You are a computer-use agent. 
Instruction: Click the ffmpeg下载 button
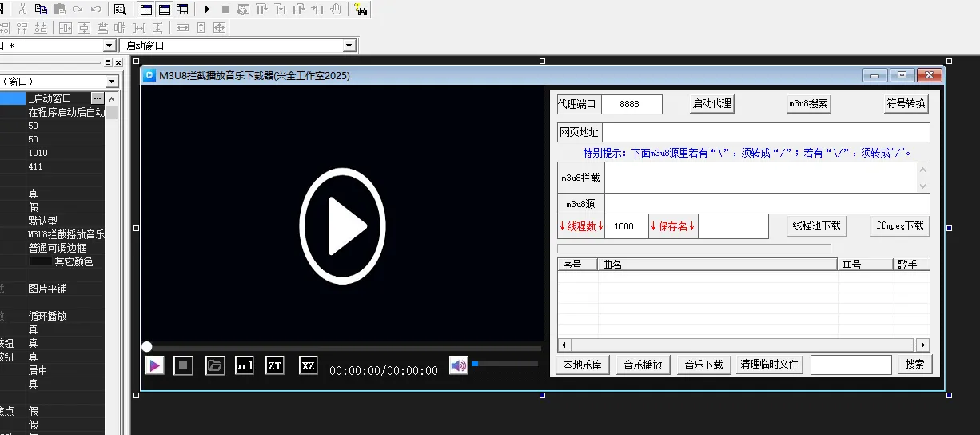900,226
